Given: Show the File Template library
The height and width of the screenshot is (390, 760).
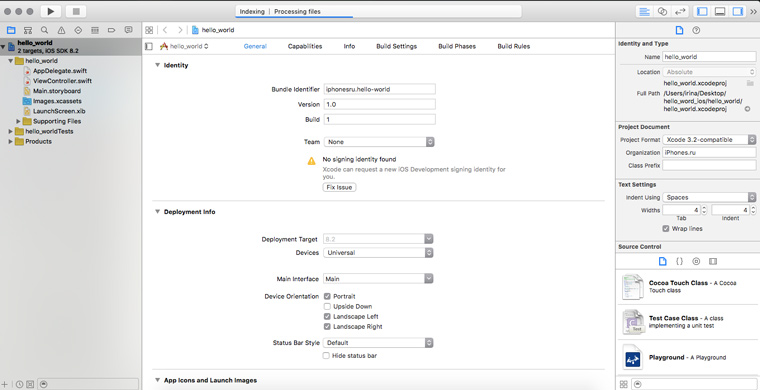Looking at the screenshot, I should pos(663,261).
